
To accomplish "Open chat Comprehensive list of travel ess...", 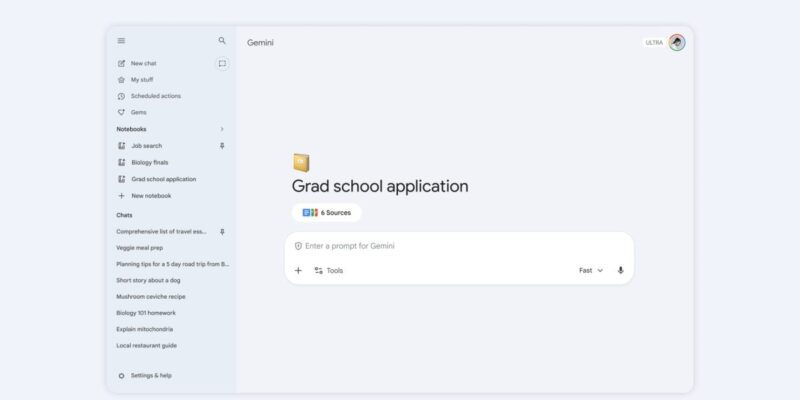I will [x=161, y=232].
